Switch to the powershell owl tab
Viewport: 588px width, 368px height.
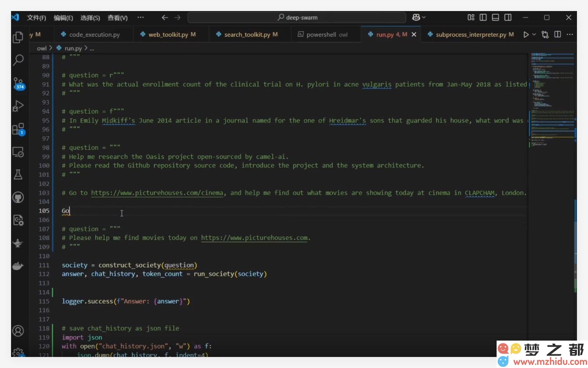point(326,35)
